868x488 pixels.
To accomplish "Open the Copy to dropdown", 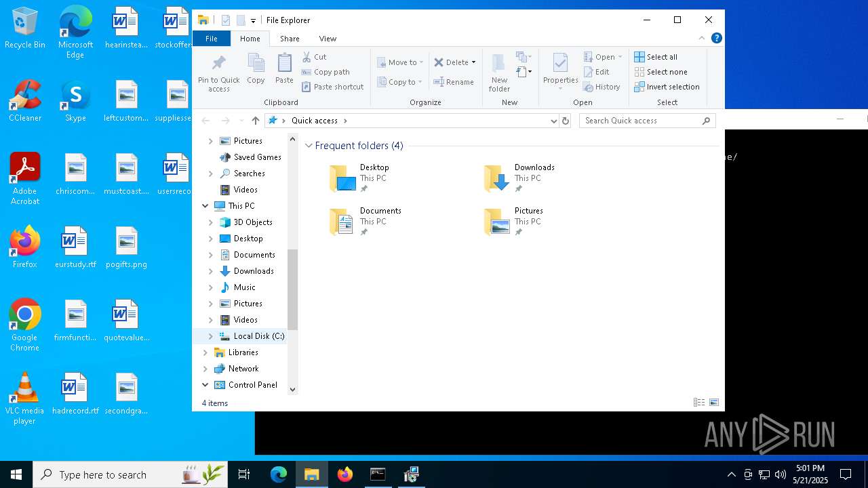I will point(400,82).
